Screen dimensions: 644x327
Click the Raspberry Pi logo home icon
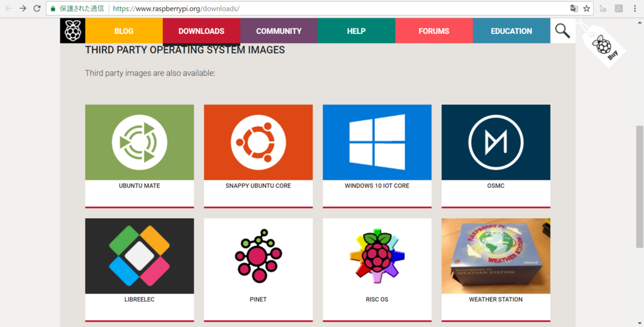[73, 30]
